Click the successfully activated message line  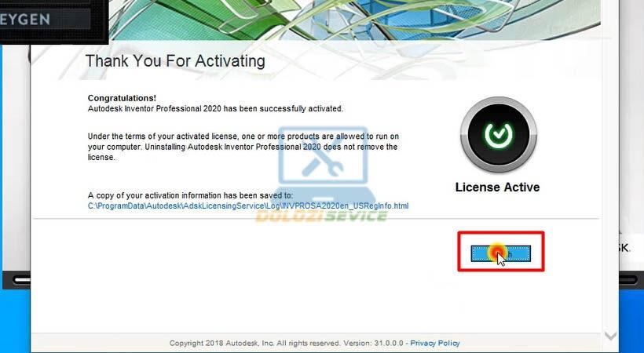[x=215, y=109]
